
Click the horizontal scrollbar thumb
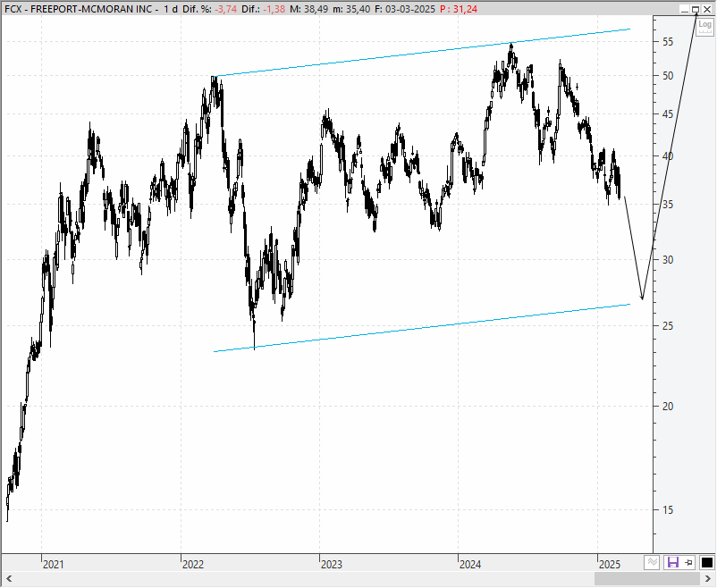(647, 578)
